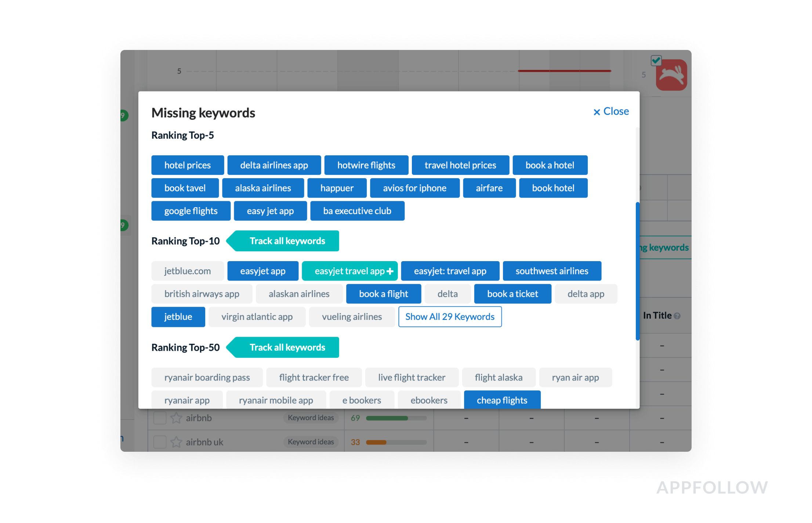The width and height of the screenshot is (812, 523).
Task: Select alaska airlines keyword
Action: click(263, 188)
